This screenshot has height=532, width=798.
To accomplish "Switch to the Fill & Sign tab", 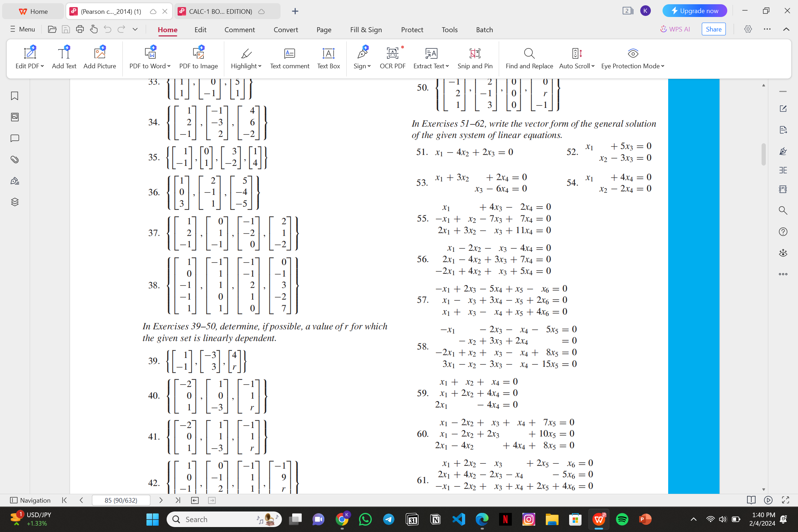I will [x=366, y=30].
